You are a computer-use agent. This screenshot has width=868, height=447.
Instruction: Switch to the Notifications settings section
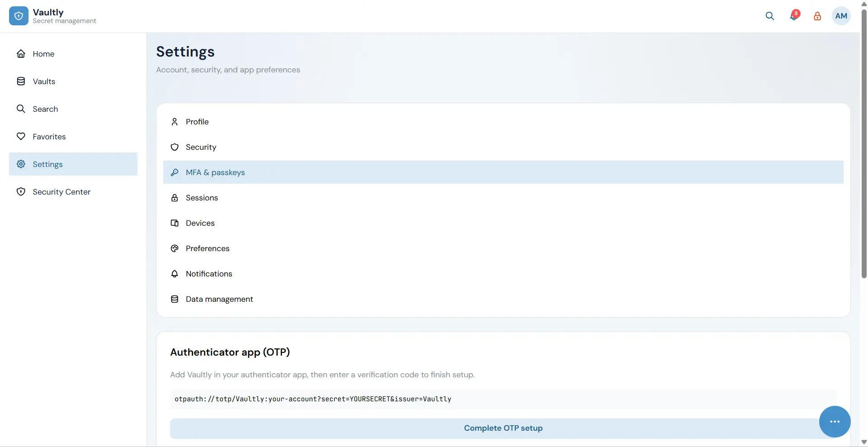503,274
